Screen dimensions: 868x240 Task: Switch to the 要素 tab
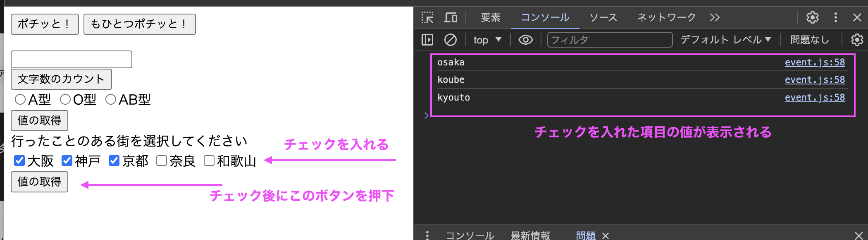[491, 17]
